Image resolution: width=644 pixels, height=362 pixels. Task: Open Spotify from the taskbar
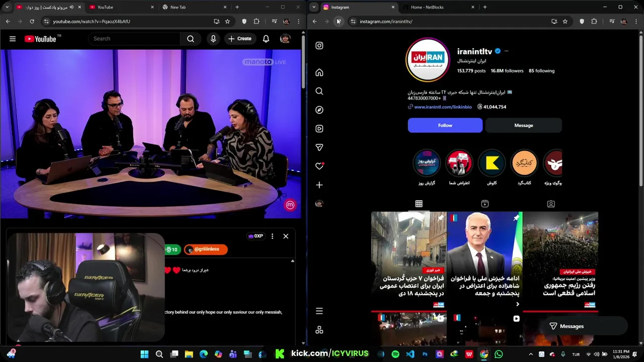coord(395,354)
